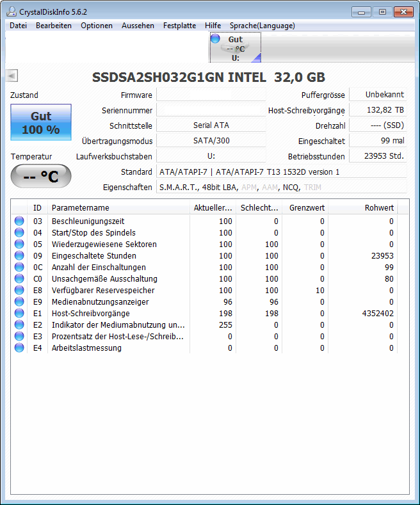Open the Aussehen menu

tap(138, 26)
